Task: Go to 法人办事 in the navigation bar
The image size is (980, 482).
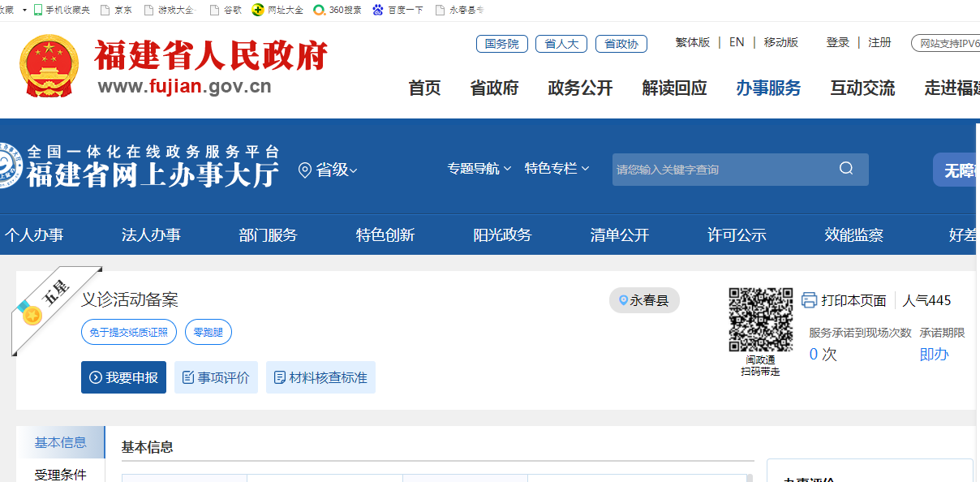Action: click(x=151, y=235)
